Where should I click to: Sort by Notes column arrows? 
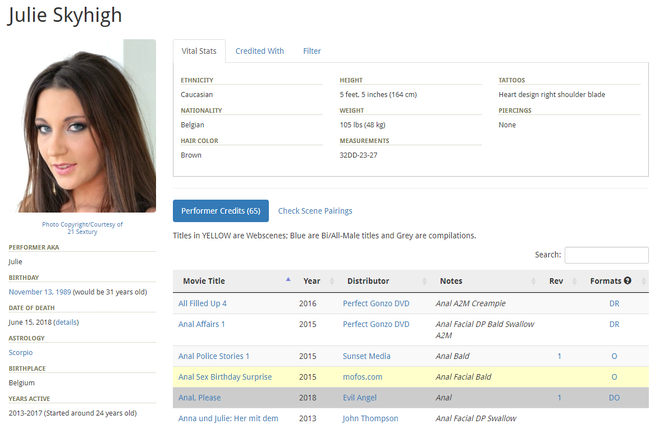pyautogui.click(x=533, y=281)
